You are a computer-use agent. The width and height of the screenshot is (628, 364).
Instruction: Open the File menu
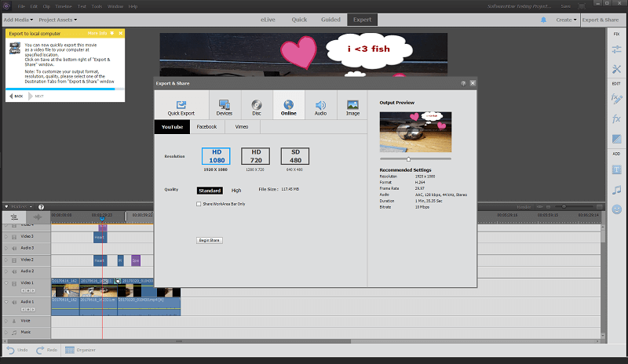[x=21, y=6]
